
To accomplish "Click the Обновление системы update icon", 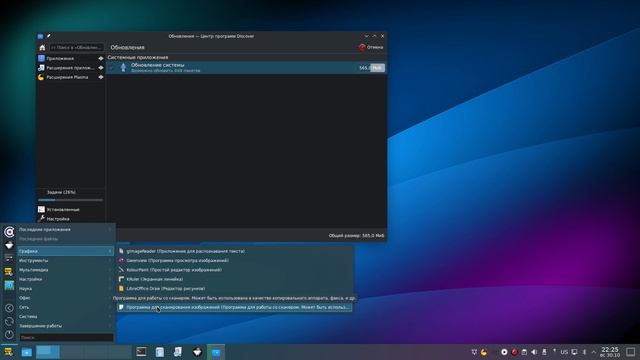I will pos(123,67).
